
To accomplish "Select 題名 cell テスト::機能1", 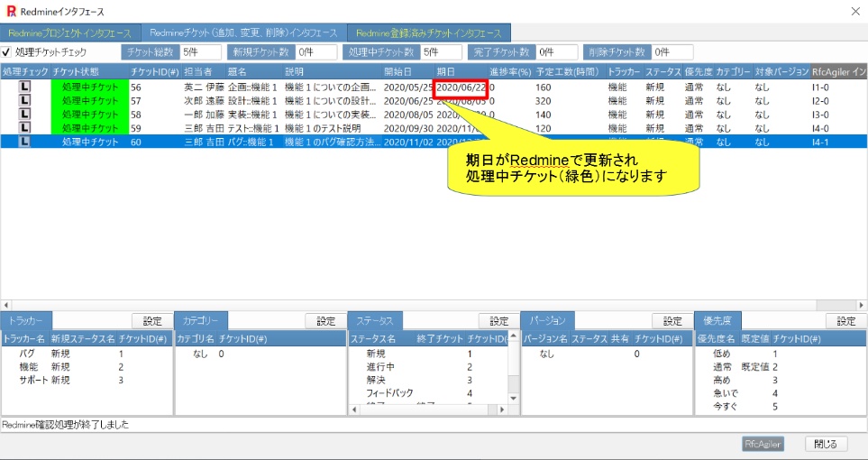I will 253,129.
